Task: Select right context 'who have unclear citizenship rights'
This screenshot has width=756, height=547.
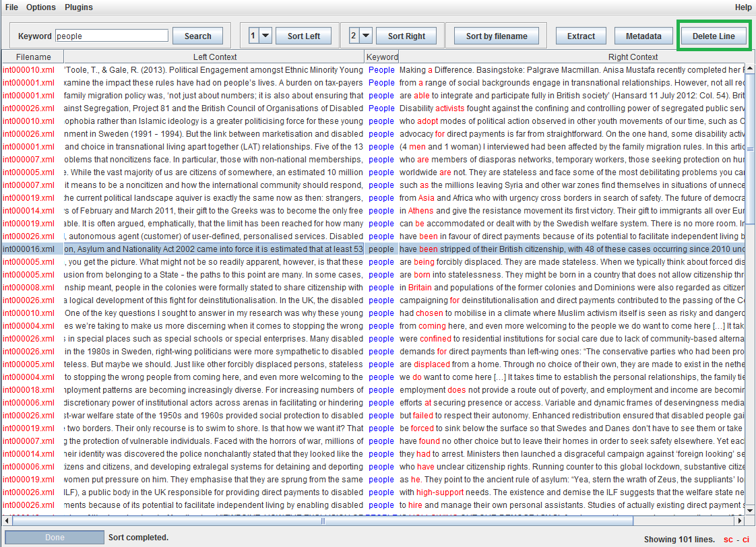Action: (463, 467)
